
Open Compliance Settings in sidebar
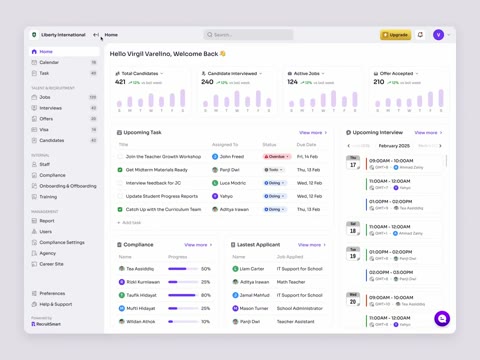(64, 242)
